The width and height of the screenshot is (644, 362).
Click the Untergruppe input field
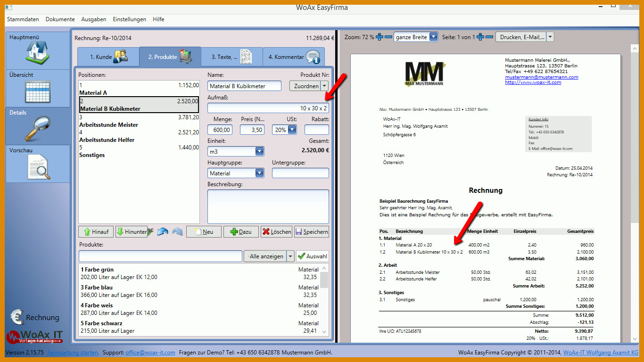(x=300, y=173)
